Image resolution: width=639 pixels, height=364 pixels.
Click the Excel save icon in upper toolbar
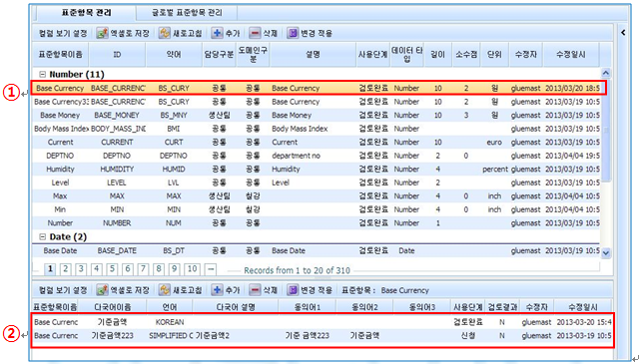(x=102, y=33)
